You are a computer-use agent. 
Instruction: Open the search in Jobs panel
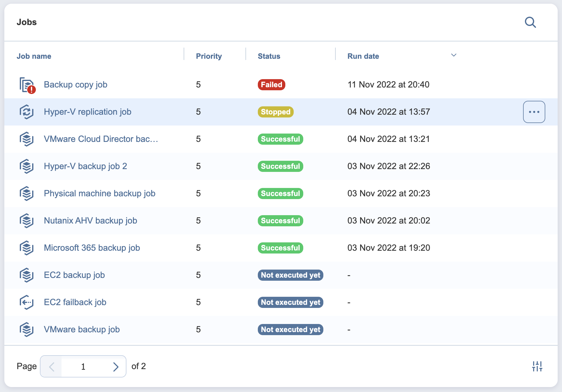pyautogui.click(x=530, y=22)
